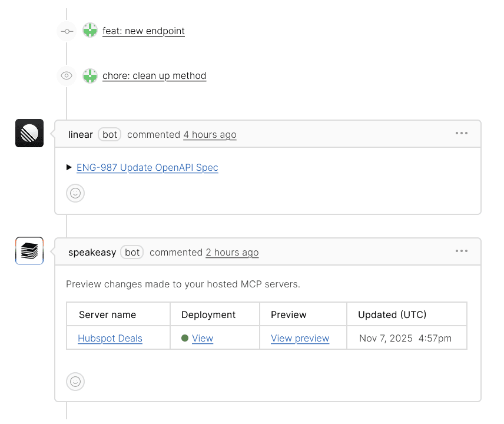
Task: Open the Speakeasy comment options menu
Action: pyautogui.click(x=462, y=251)
